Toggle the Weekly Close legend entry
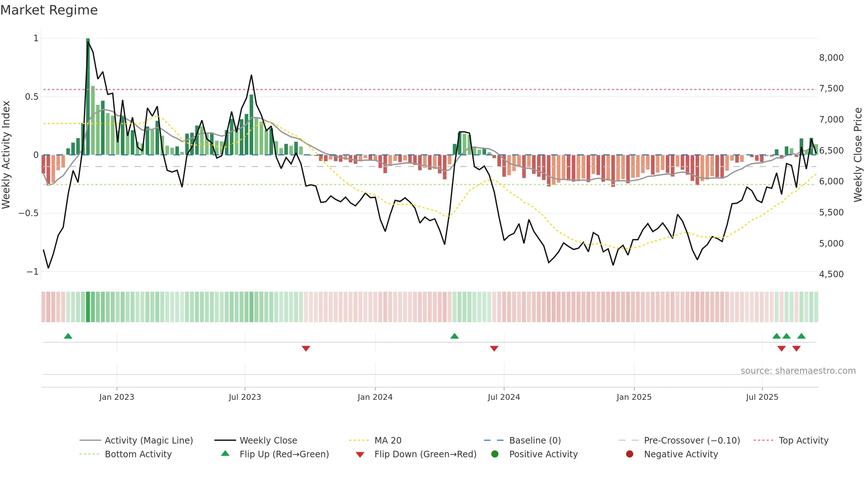 pyautogui.click(x=256, y=440)
